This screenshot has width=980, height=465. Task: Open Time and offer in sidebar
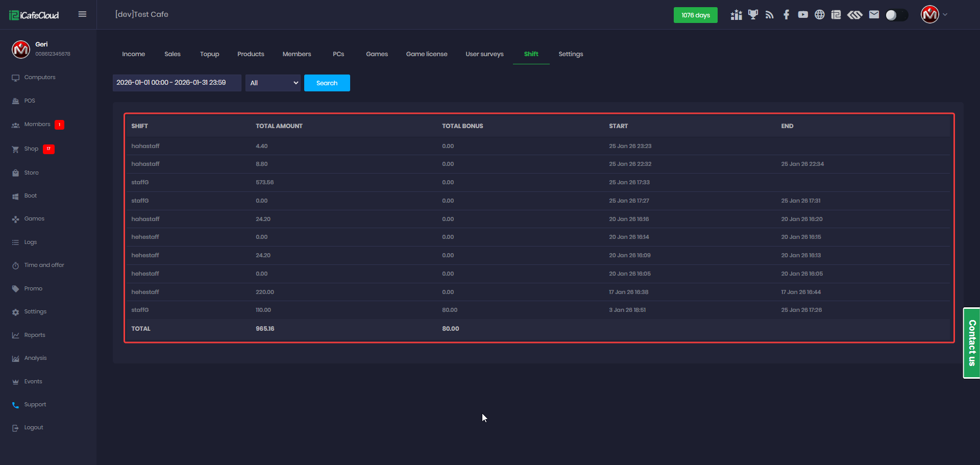(44, 265)
